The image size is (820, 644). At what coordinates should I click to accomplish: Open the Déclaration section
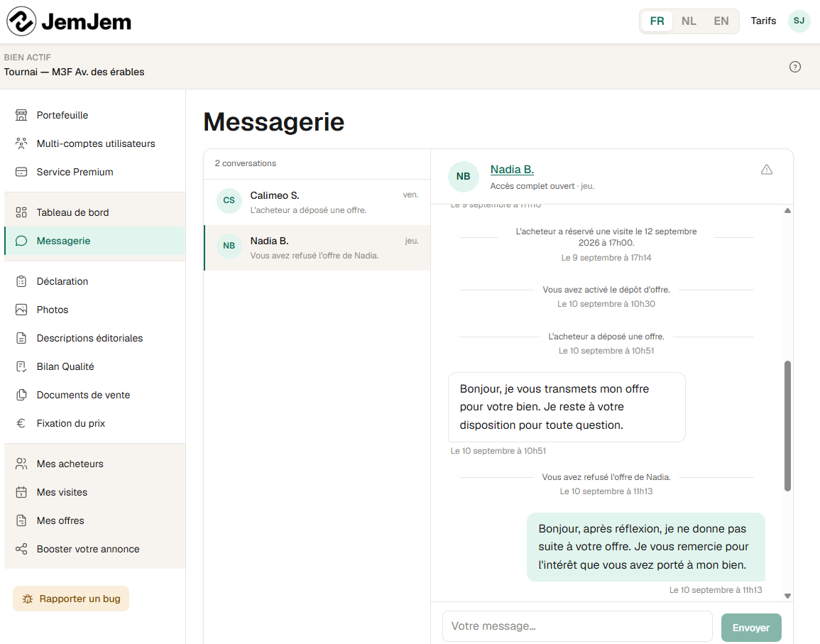coord(94,281)
